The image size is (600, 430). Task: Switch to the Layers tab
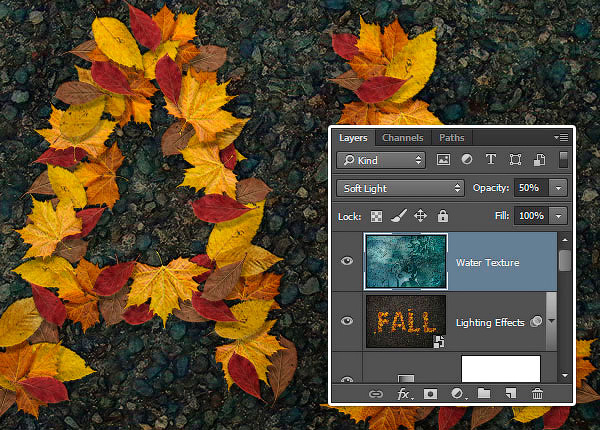coord(353,138)
